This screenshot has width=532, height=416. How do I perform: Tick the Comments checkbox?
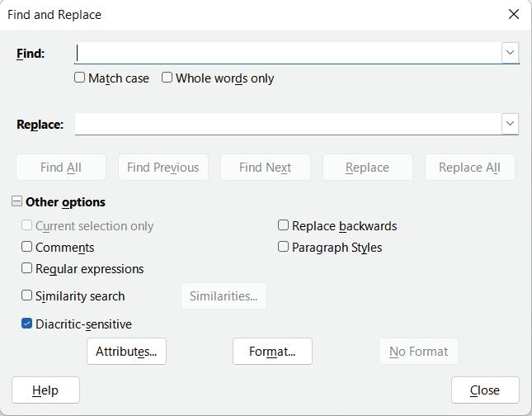coord(27,247)
